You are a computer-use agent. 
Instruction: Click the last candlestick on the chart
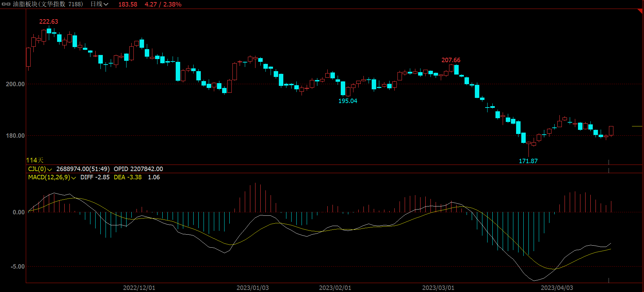click(x=611, y=131)
